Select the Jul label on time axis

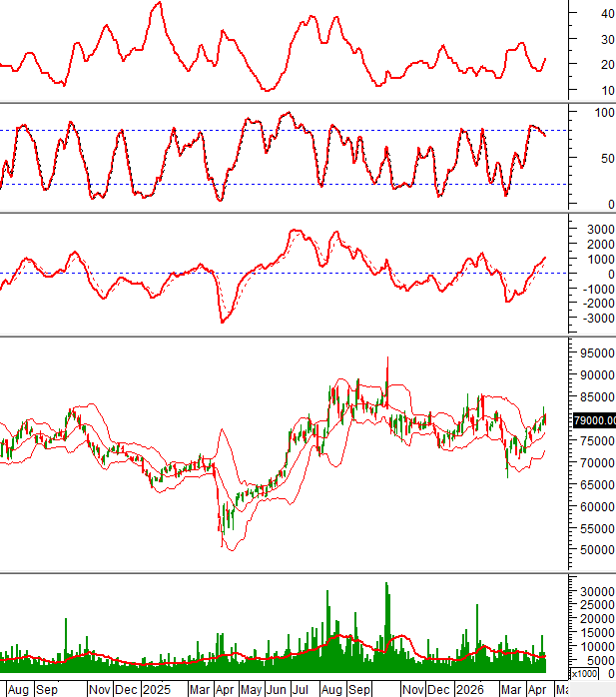click(x=301, y=689)
